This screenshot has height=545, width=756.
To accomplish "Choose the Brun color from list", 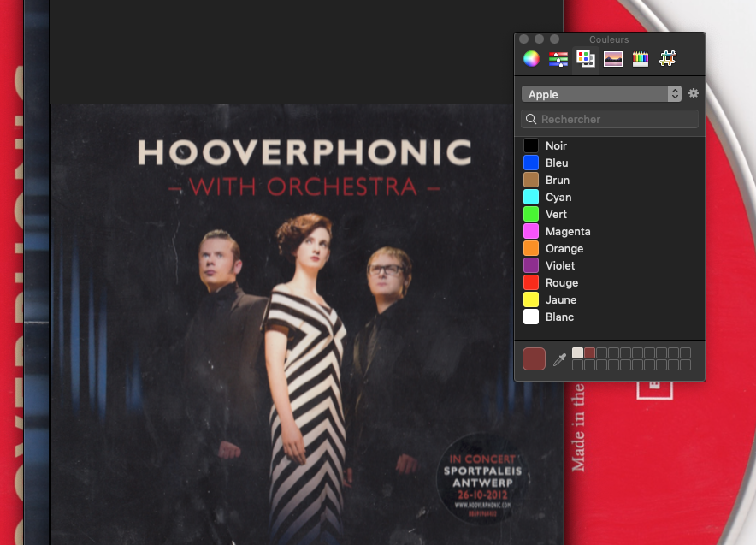I will pyautogui.click(x=610, y=180).
